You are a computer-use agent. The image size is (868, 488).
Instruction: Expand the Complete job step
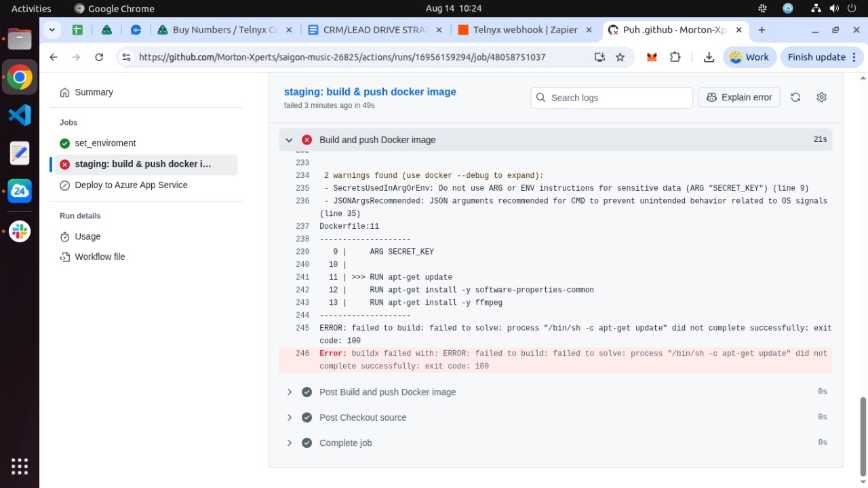click(x=289, y=443)
